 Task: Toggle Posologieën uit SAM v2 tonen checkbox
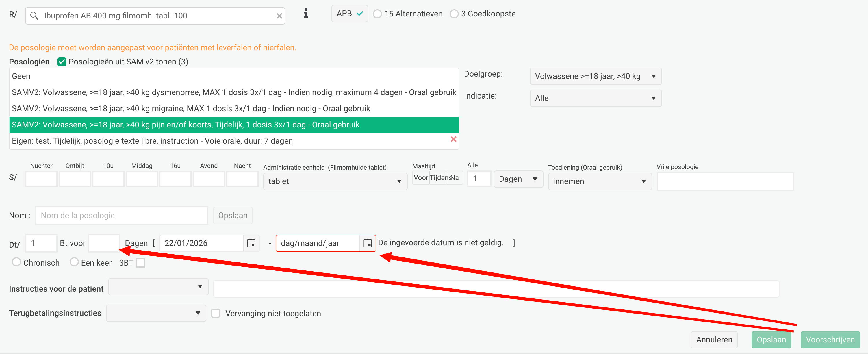click(62, 62)
